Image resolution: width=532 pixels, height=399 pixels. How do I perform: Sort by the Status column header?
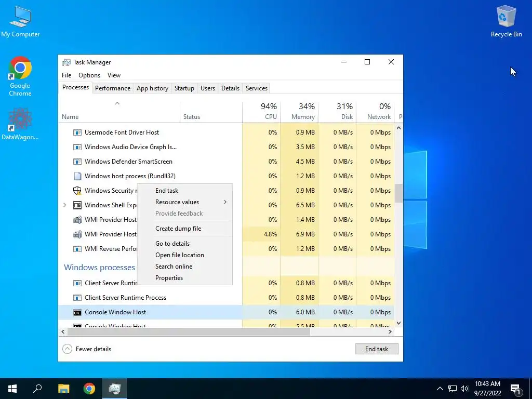tap(211, 112)
